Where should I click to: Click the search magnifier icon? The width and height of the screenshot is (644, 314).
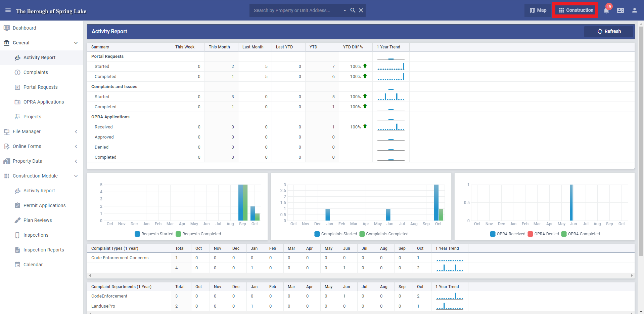[x=353, y=10]
